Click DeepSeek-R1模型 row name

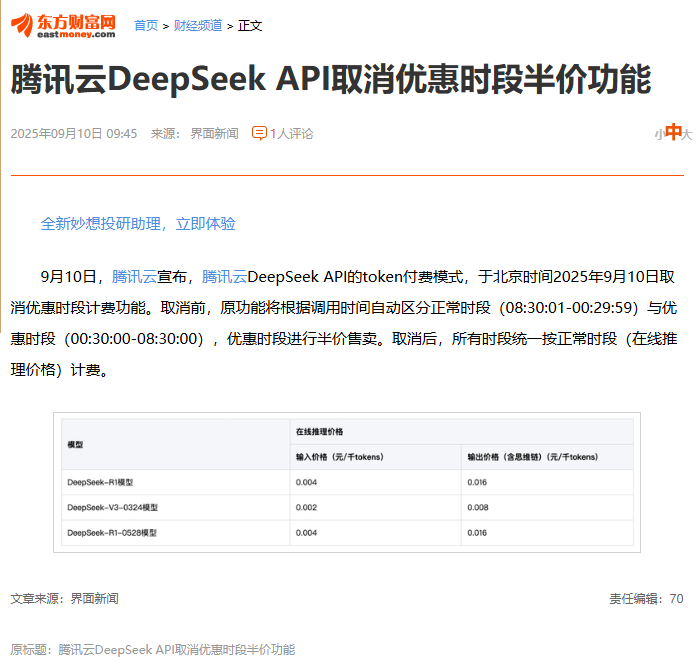click(100, 483)
